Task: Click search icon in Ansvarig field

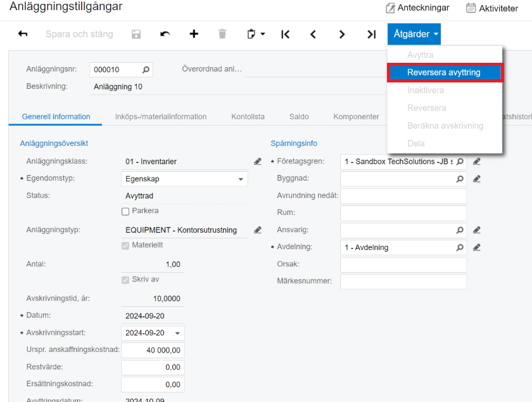Action: coord(460,230)
